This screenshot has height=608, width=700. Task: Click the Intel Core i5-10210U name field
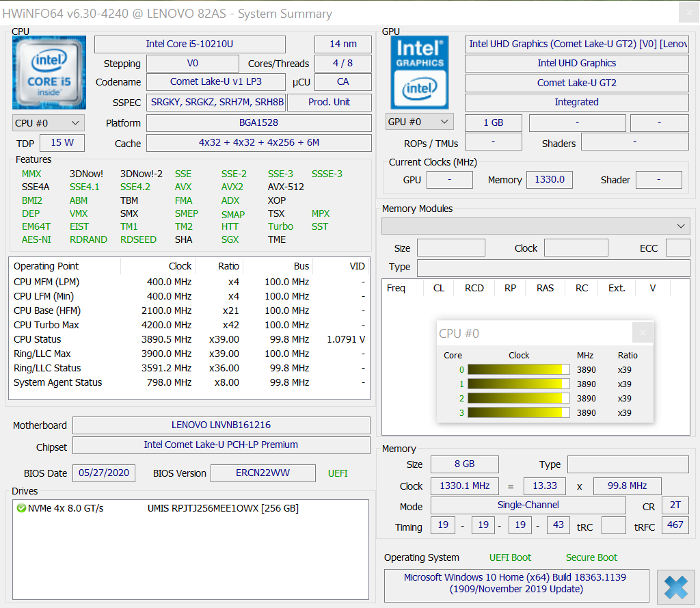coord(190,44)
